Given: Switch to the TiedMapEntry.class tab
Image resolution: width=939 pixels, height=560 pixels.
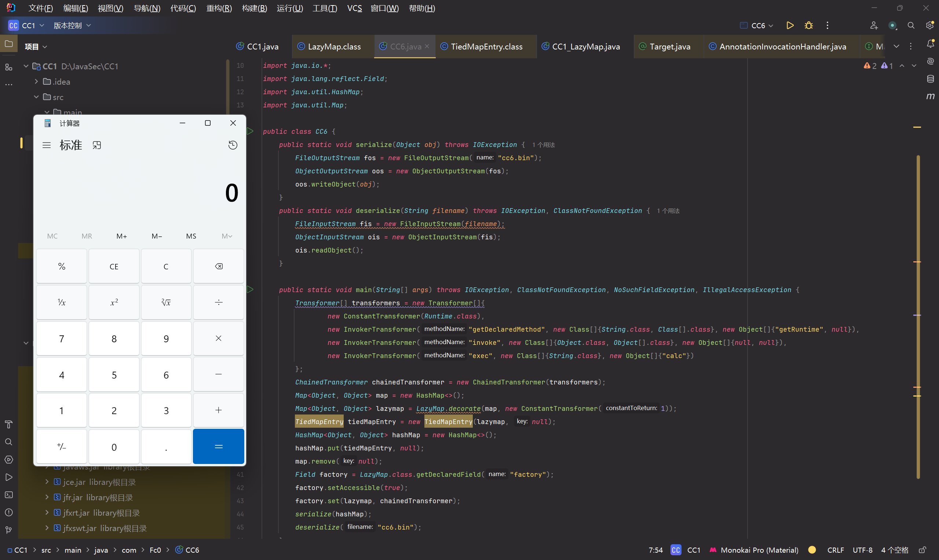Looking at the screenshot, I should click(x=486, y=47).
